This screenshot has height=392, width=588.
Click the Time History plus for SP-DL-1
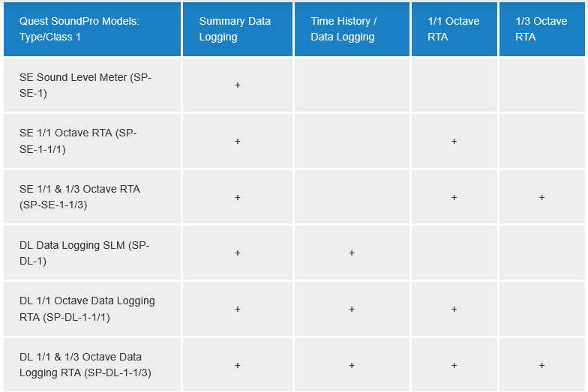pyautogui.click(x=352, y=253)
